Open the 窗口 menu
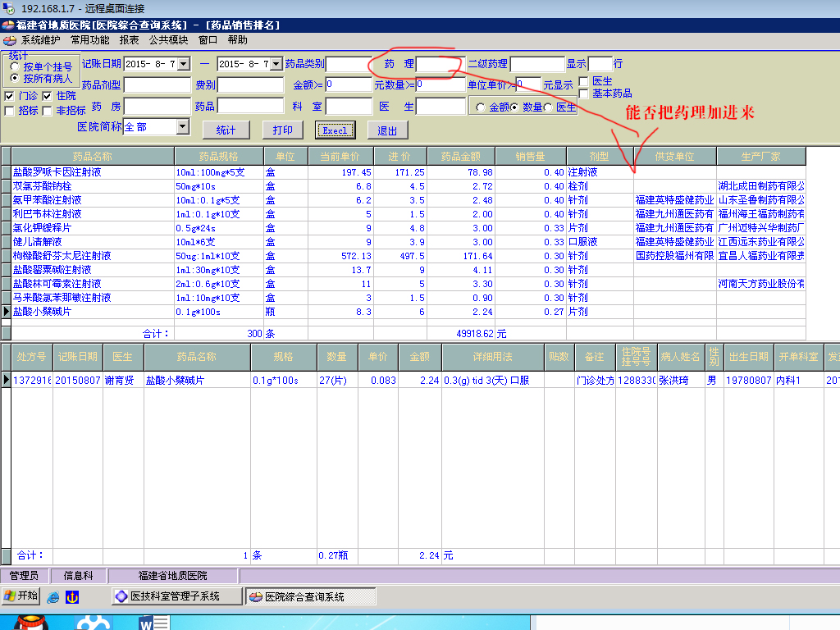 pyautogui.click(x=208, y=40)
